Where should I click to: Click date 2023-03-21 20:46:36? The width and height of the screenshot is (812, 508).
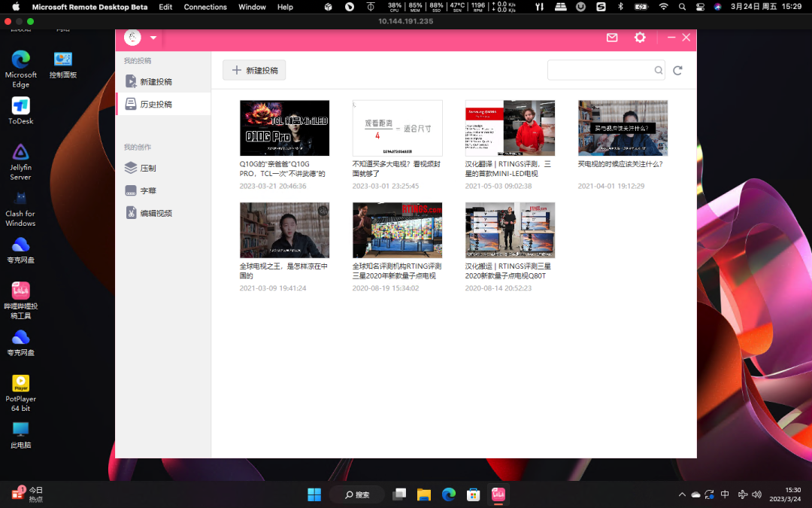click(x=272, y=186)
